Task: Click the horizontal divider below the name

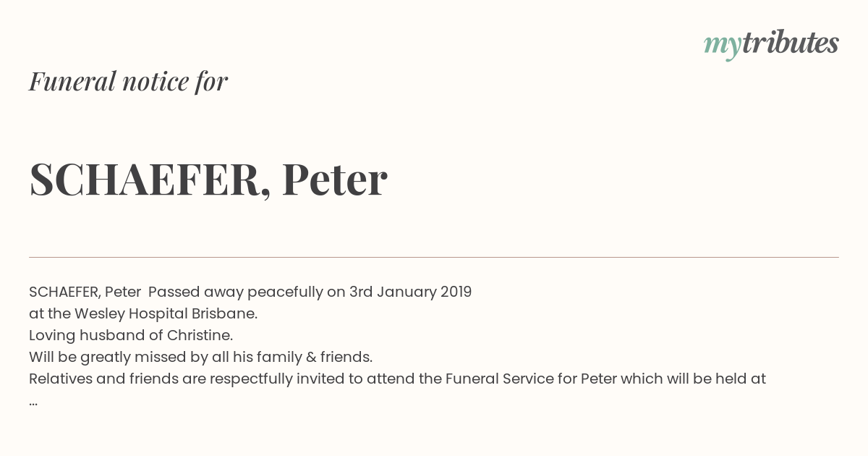Action: pyautogui.click(x=434, y=257)
